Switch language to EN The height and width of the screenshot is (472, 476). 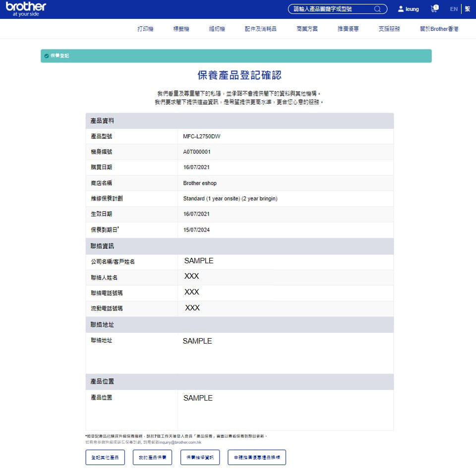pos(454,9)
